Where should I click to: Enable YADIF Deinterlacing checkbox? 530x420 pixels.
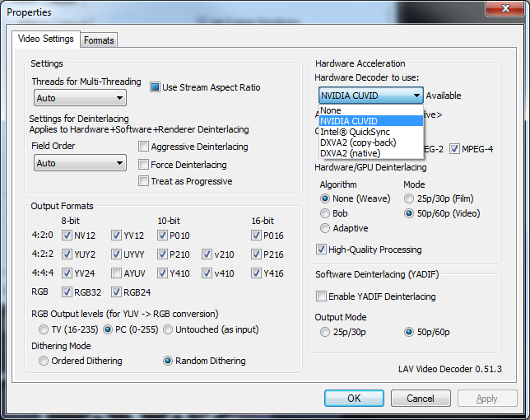321,296
